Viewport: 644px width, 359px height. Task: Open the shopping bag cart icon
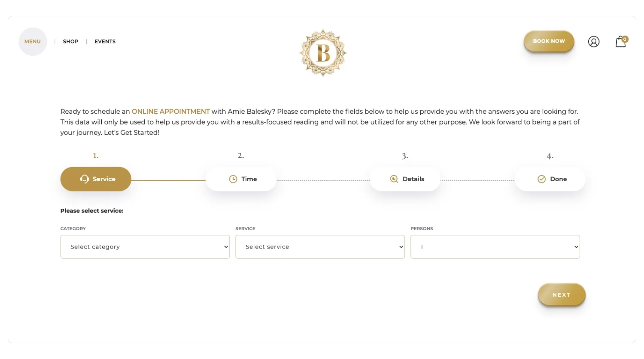pyautogui.click(x=620, y=42)
